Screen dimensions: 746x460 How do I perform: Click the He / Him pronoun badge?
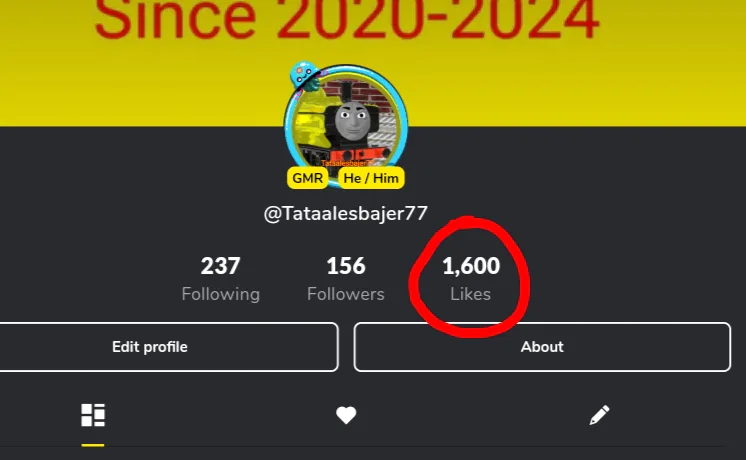coord(371,178)
